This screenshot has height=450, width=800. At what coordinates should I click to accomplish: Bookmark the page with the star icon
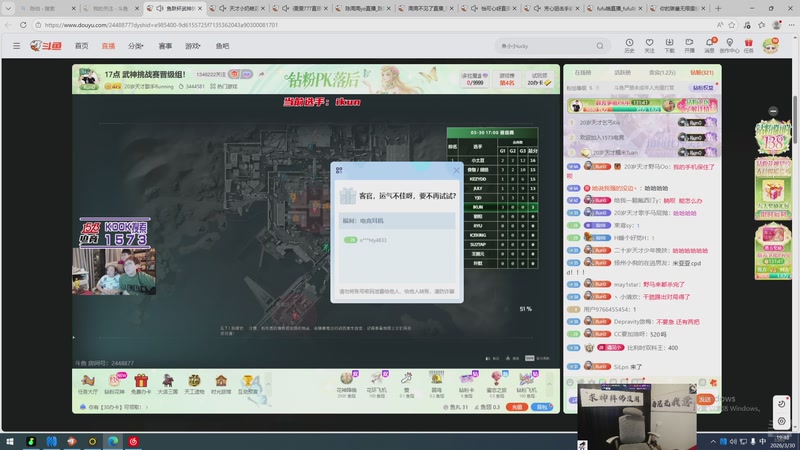coord(732,24)
